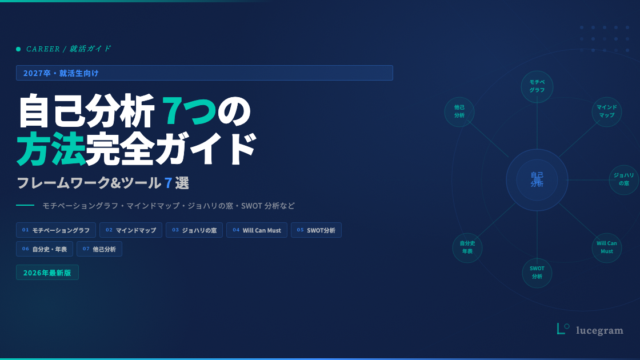Click the ジョハリの窓 circle node in diagram
The width and height of the screenshot is (640, 360).
coord(624,180)
